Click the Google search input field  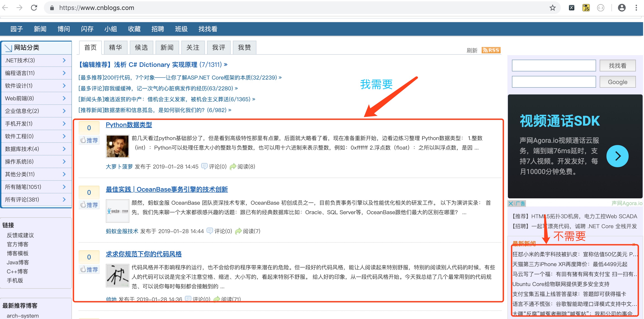point(554,82)
